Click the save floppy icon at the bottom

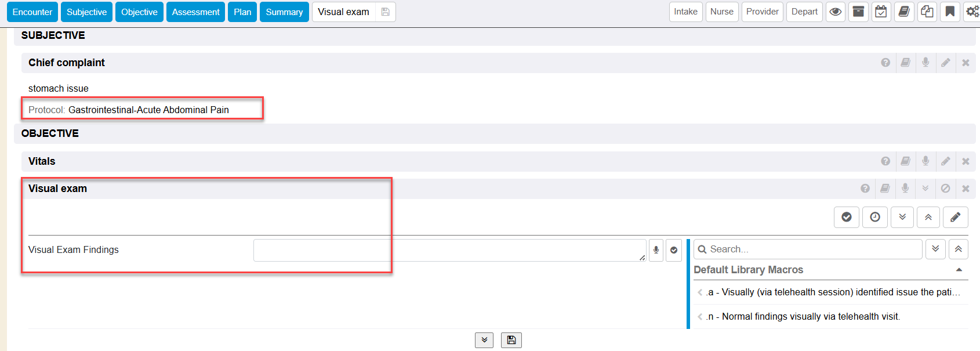[511, 340]
